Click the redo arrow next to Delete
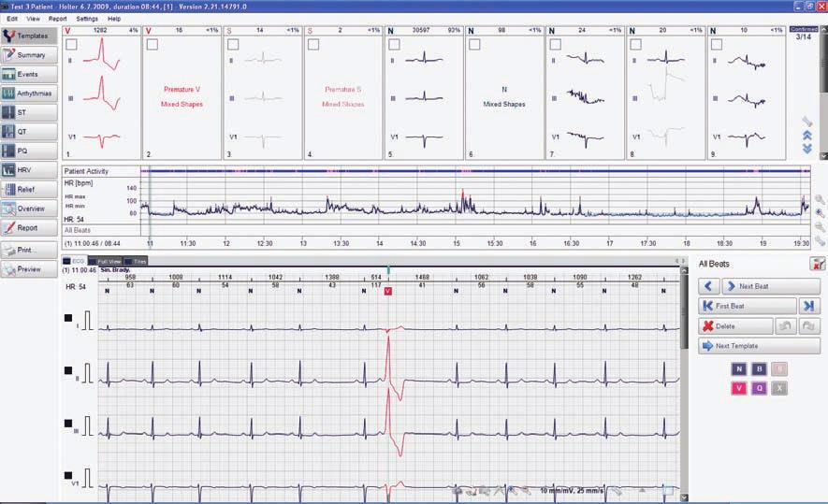The width and height of the screenshot is (828, 504). coord(809,326)
